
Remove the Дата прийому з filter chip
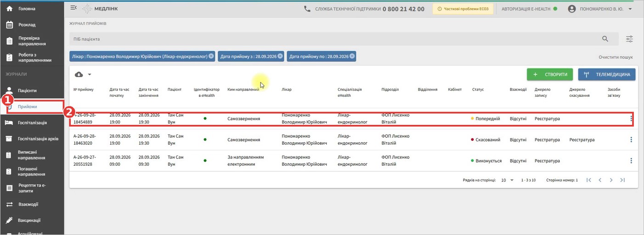(280, 56)
